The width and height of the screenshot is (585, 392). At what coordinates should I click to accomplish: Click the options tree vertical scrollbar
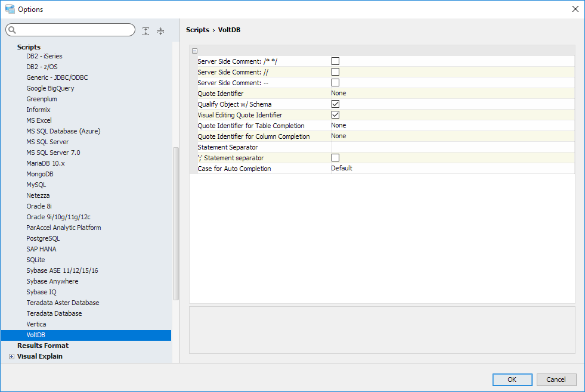click(175, 223)
